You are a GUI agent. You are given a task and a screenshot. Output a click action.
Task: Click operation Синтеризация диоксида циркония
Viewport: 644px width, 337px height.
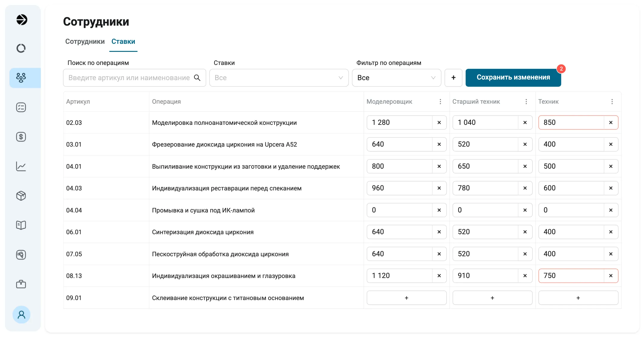coord(203,232)
